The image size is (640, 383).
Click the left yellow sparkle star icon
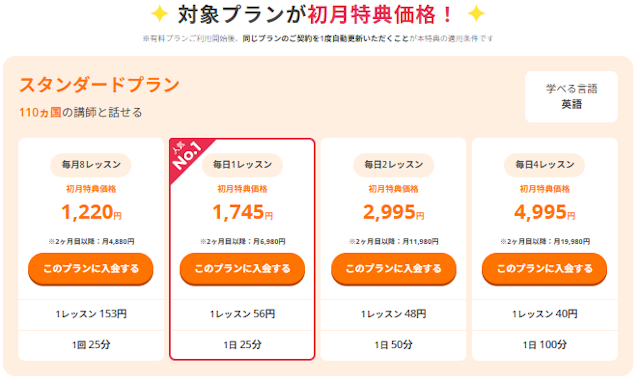click(160, 14)
